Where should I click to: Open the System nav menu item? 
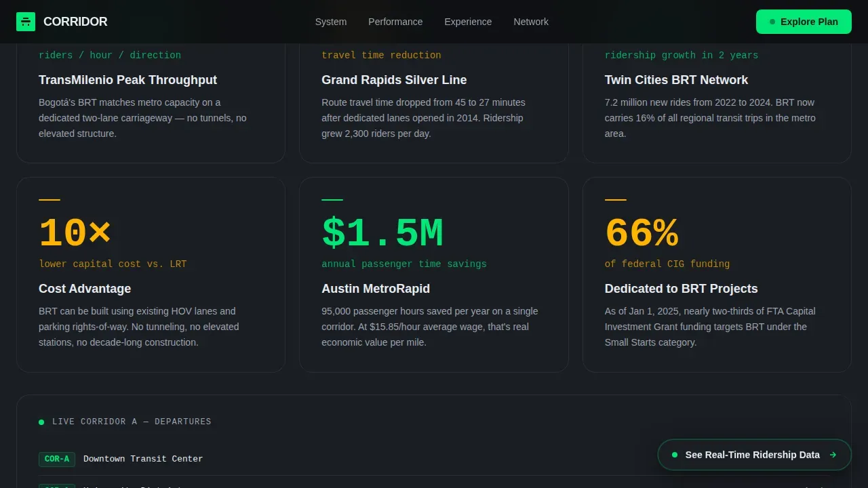331,22
